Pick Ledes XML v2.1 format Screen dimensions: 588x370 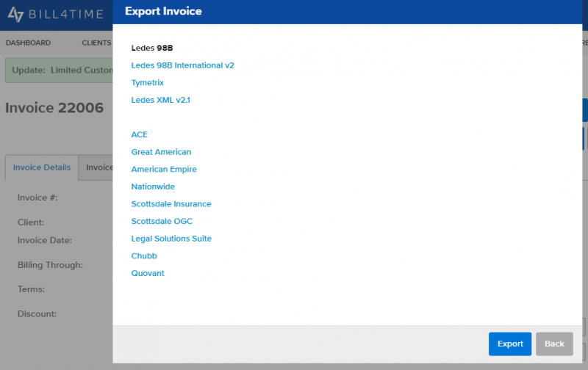pos(160,100)
